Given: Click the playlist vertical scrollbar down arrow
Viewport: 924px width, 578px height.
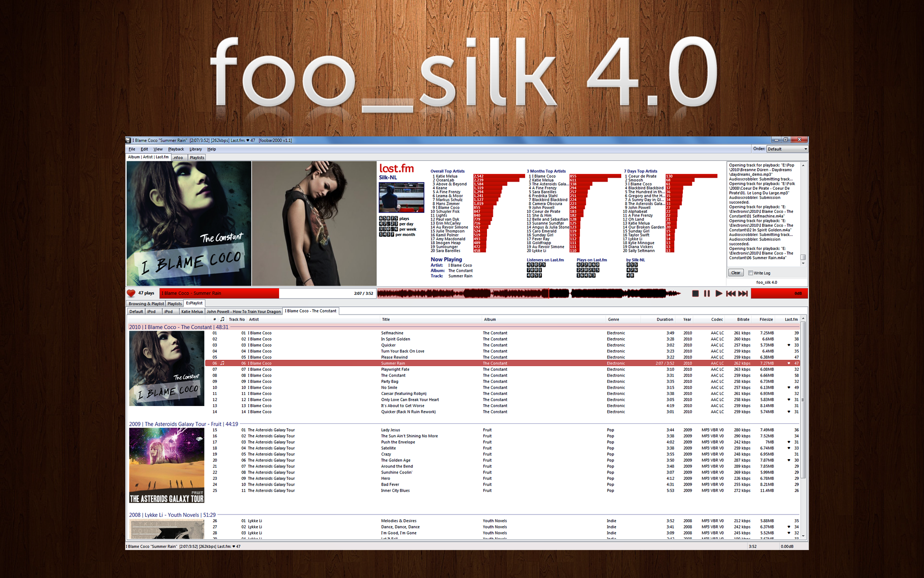Looking at the screenshot, I should click(x=803, y=536).
